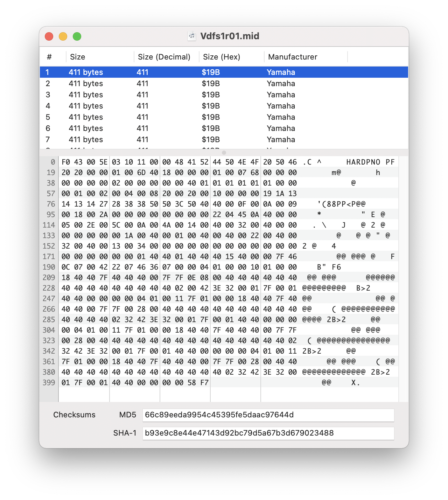Select the Yamaha entry on row 3

tap(281, 95)
